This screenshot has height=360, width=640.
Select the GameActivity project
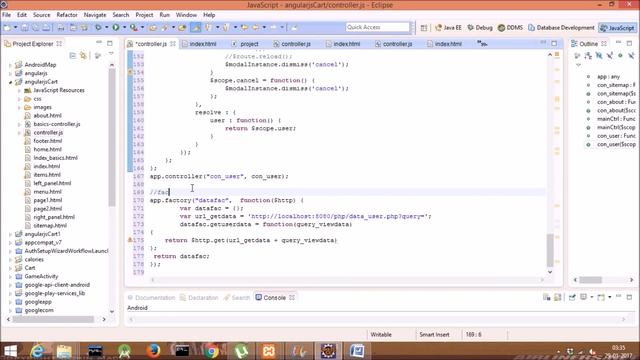coord(41,276)
